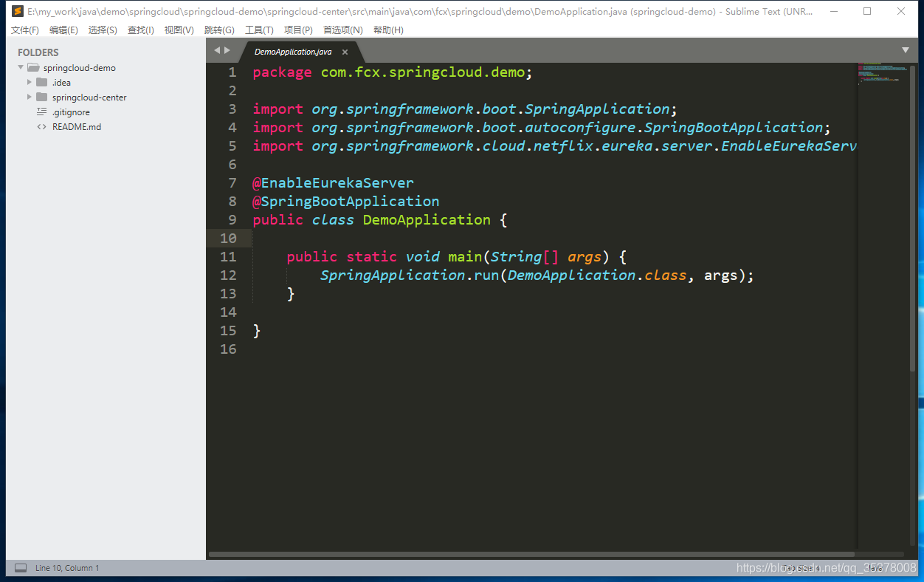
Task: Click line number 7 in the gutter
Action: 232,183
